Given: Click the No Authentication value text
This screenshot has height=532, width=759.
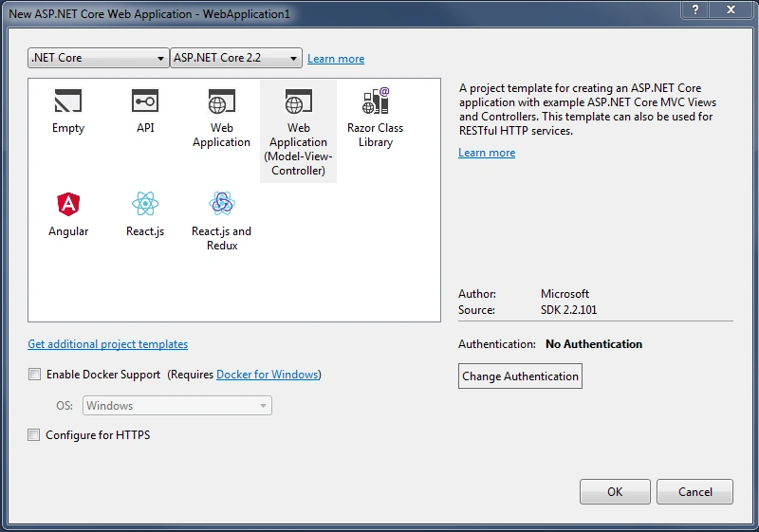Looking at the screenshot, I should [594, 344].
